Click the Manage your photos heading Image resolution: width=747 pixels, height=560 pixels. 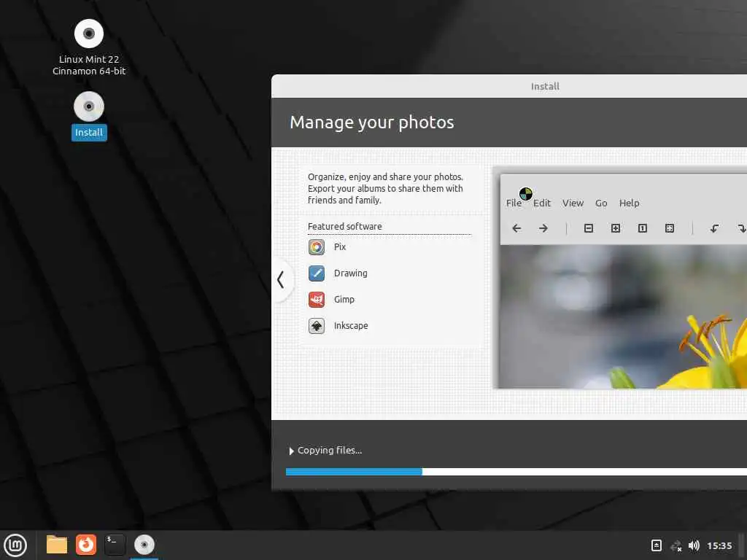tap(371, 122)
